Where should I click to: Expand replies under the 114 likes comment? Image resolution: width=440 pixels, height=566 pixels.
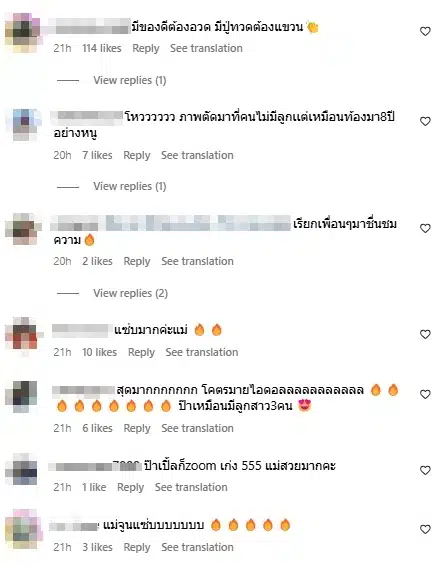point(130,80)
